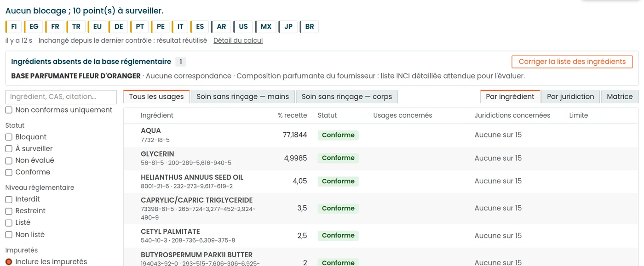Click the MX jurisdiction chip
This screenshot has width=644, height=266.
[x=265, y=27]
